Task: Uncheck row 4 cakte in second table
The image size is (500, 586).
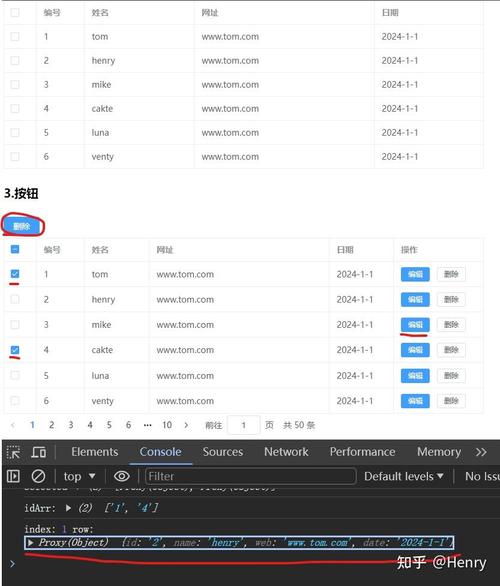Action: click(x=15, y=350)
